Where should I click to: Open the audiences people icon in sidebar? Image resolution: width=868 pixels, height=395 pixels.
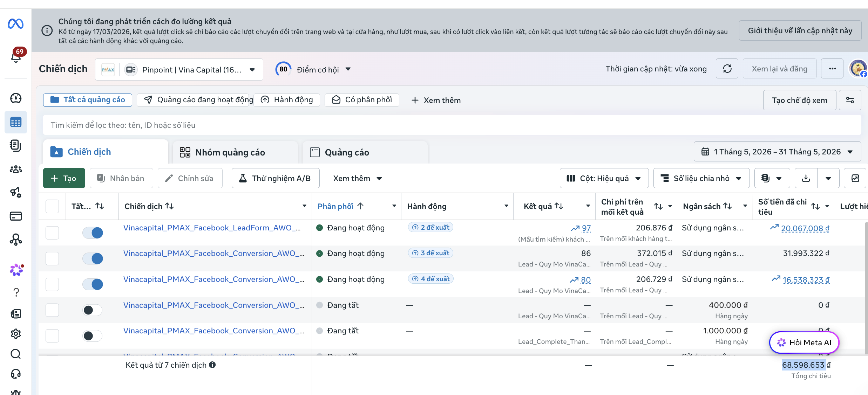[16, 169]
